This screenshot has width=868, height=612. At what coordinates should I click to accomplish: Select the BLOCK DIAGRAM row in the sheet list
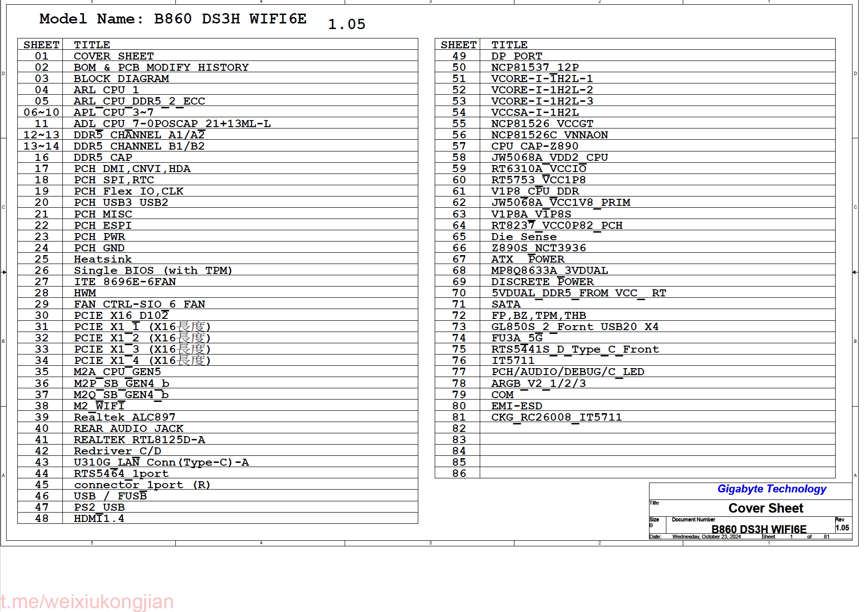coord(121,78)
